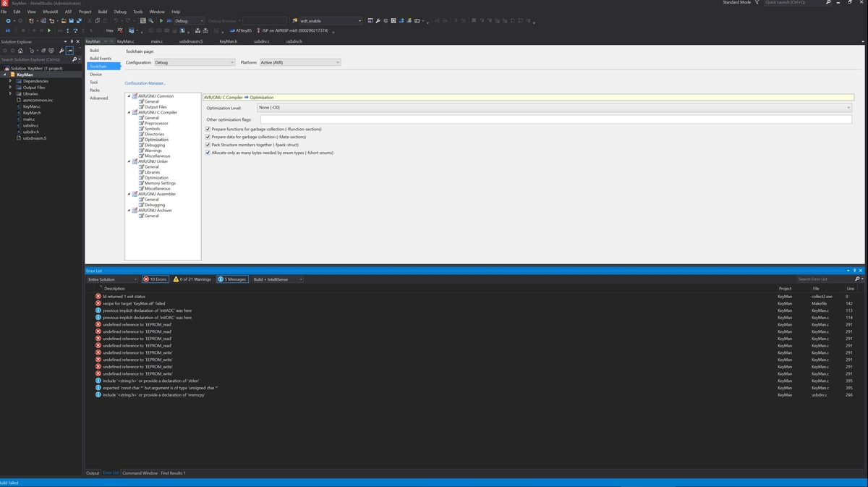This screenshot has height=487, width=868.
Task: Click the wrench icon in top-right toolbar
Action: click(378, 20)
